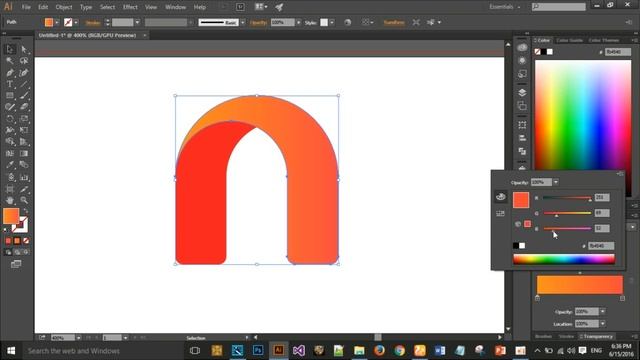
Task: Select the Line Segment tool
Action: click(x=24, y=84)
